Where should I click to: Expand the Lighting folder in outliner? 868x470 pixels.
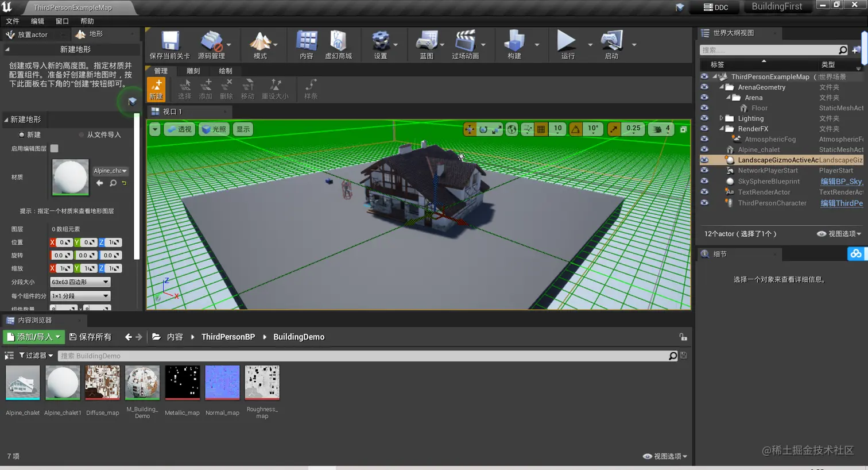click(722, 118)
